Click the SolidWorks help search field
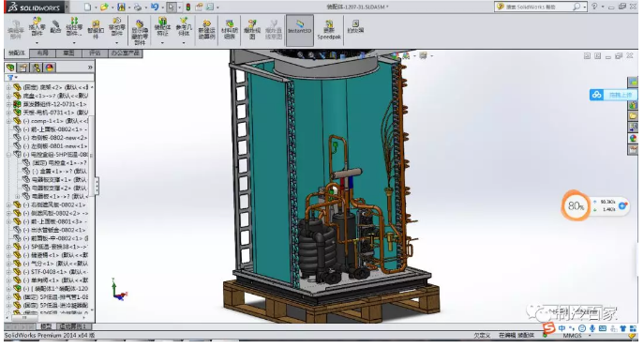Image resolution: width=644 pixels, height=348 pixels. tap(534, 7)
